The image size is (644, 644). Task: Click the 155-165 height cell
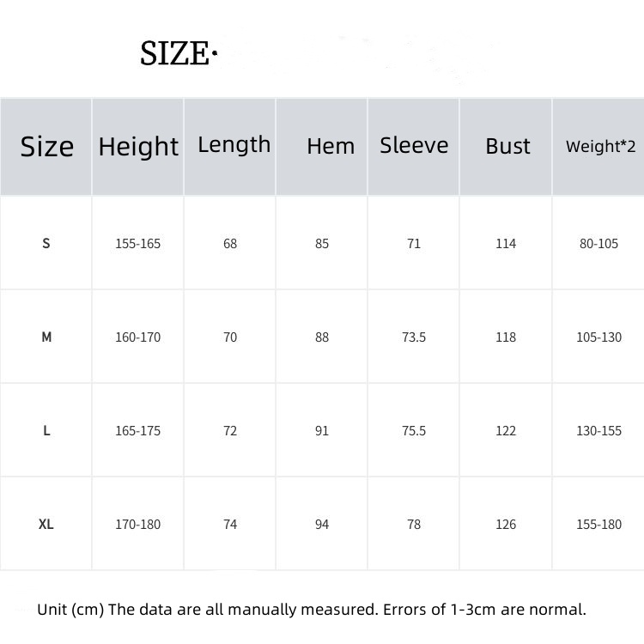[137, 244]
